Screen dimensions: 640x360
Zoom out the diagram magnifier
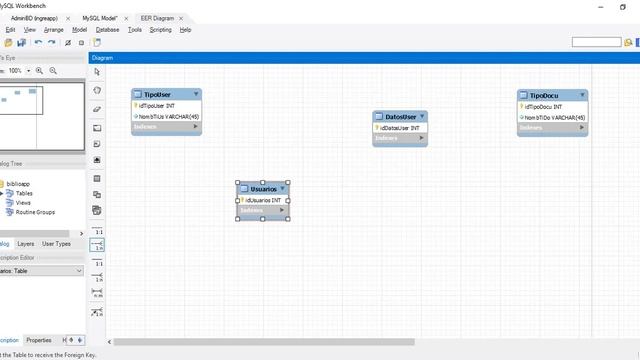click(x=53, y=71)
